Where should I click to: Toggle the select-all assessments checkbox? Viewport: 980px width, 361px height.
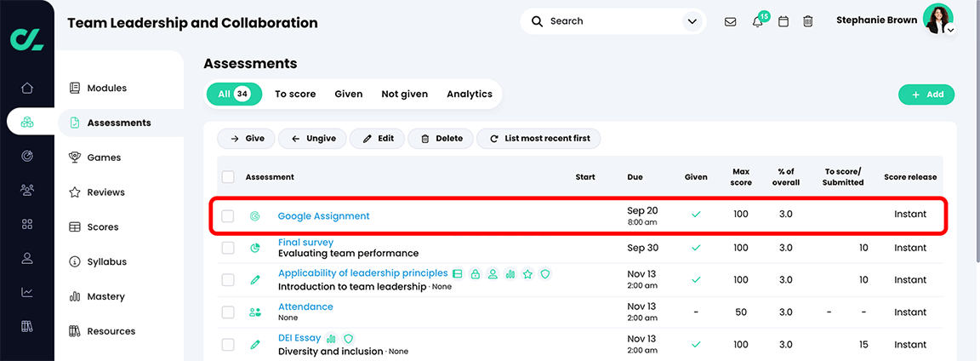click(228, 177)
